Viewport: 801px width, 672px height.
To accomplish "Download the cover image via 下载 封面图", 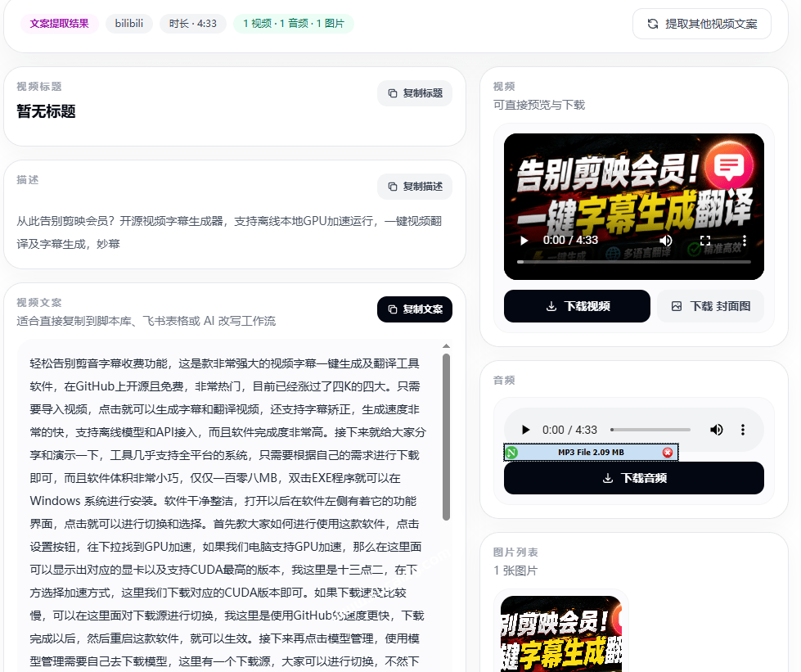I will (710, 307).
